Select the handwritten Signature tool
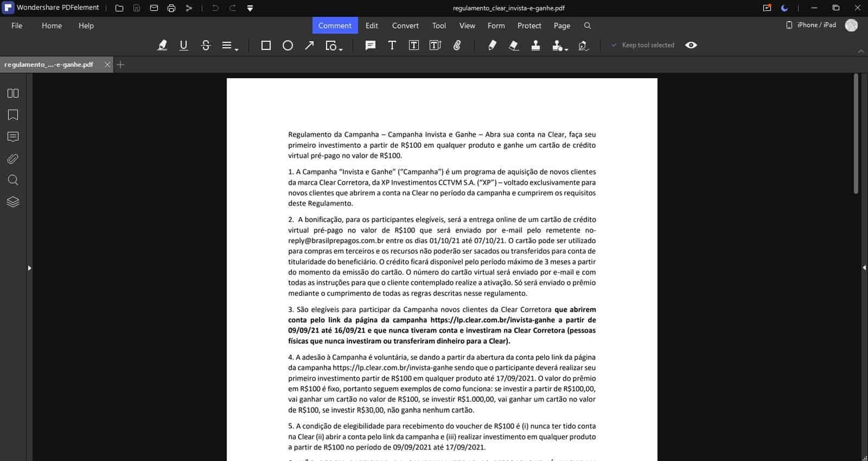The height and width of the screenshot is (461, 868). [584, 45]
